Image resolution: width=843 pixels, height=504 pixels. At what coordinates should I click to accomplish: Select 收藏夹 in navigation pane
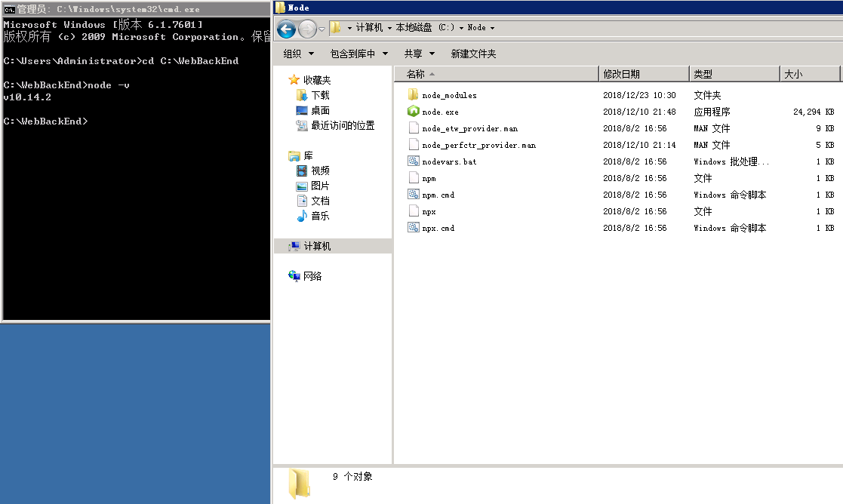coord(317,80)
